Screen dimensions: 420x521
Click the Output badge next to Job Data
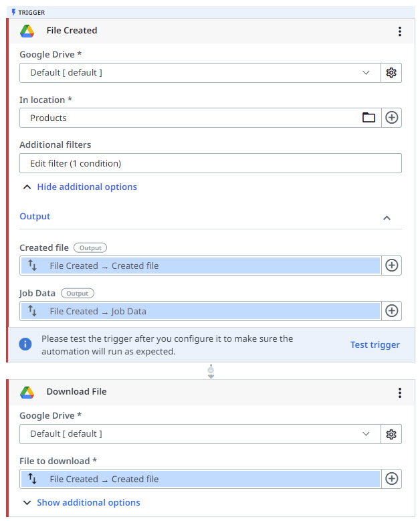pyautogui.click(x=78, y=294)
